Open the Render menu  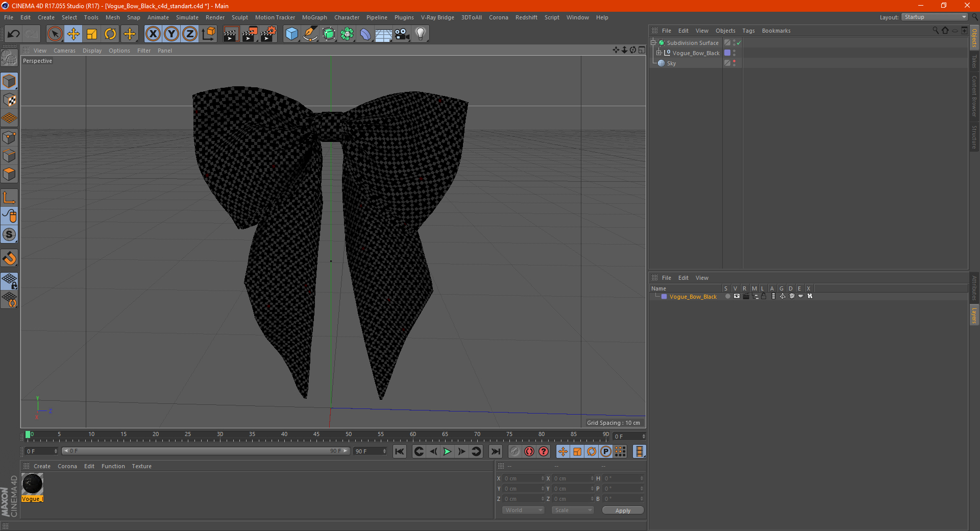[x=215, y=17]
